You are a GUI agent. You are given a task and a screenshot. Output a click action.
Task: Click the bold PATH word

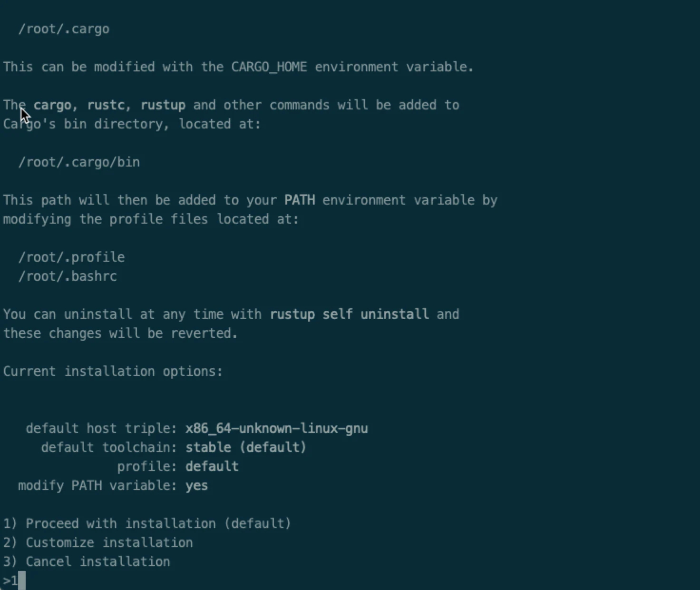tap(300, 200)
